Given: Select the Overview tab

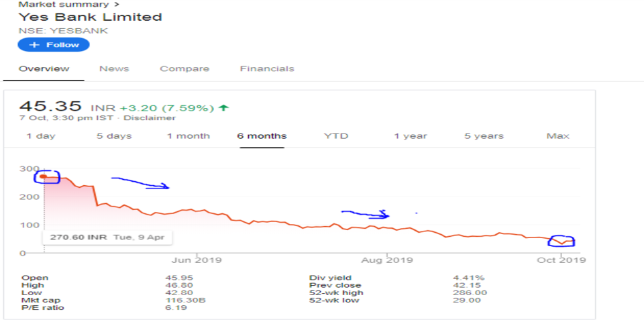Looking at the screenshot, I should (44, 68).
